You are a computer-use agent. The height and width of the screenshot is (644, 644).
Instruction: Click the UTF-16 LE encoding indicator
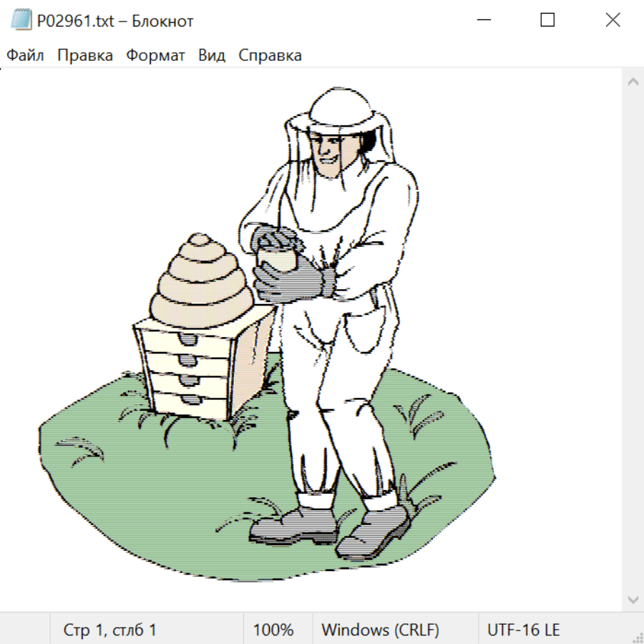(523, 630)
